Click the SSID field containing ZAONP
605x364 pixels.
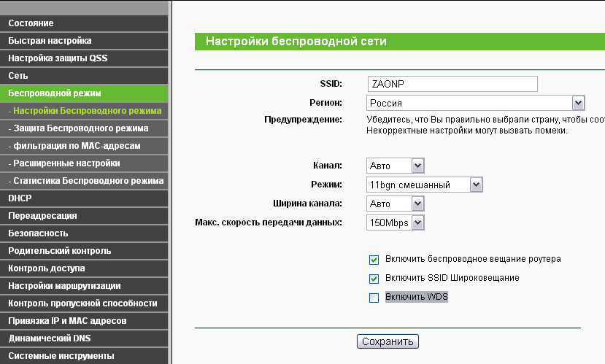452,84
